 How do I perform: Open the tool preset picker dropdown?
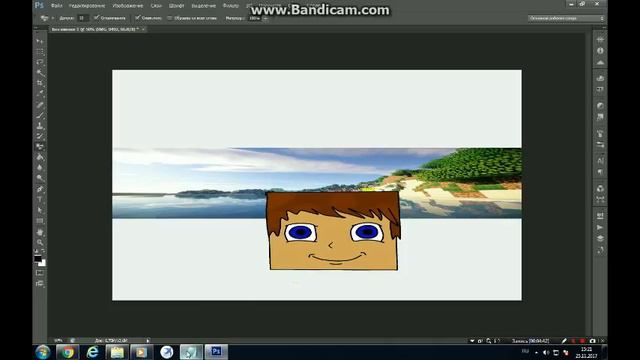(x=53, y=18)
